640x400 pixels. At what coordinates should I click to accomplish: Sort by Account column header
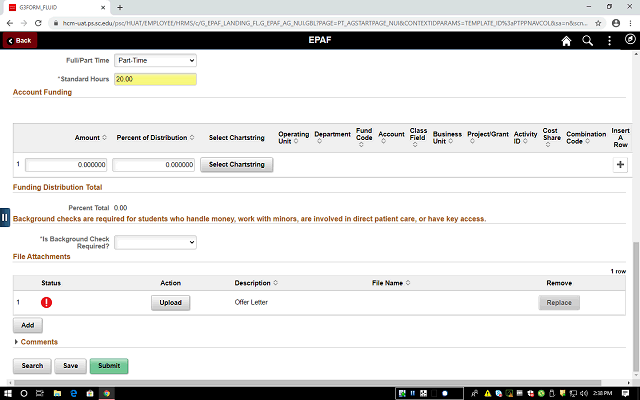point(391,137)
